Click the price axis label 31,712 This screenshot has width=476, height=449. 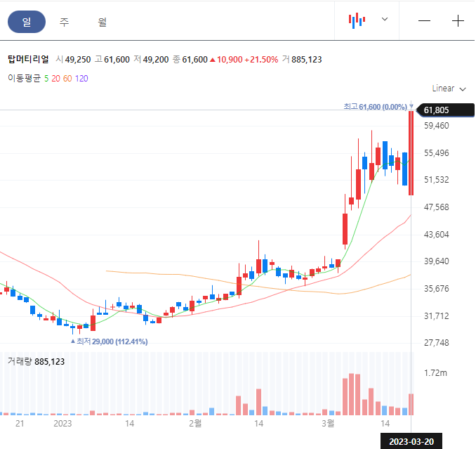pos(436,316)
